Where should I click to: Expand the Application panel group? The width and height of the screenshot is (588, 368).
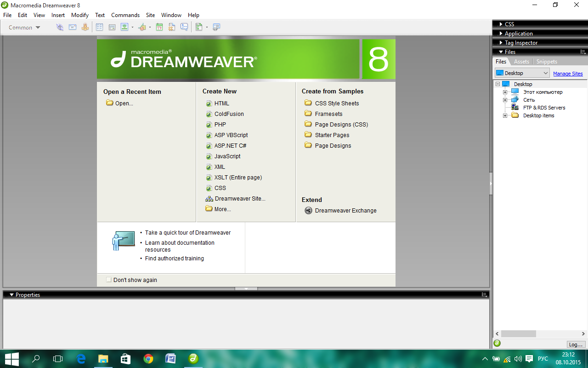(501, 33)
